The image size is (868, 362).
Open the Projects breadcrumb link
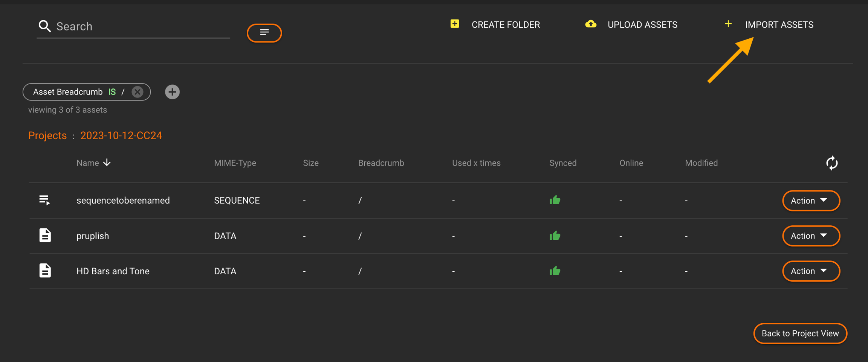click(47, 135)
